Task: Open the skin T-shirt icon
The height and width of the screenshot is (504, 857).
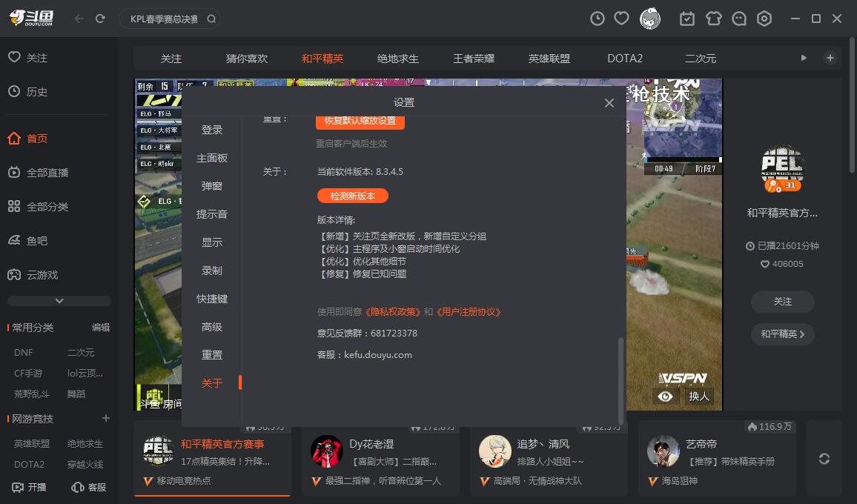Action: [x=713, y=19]
